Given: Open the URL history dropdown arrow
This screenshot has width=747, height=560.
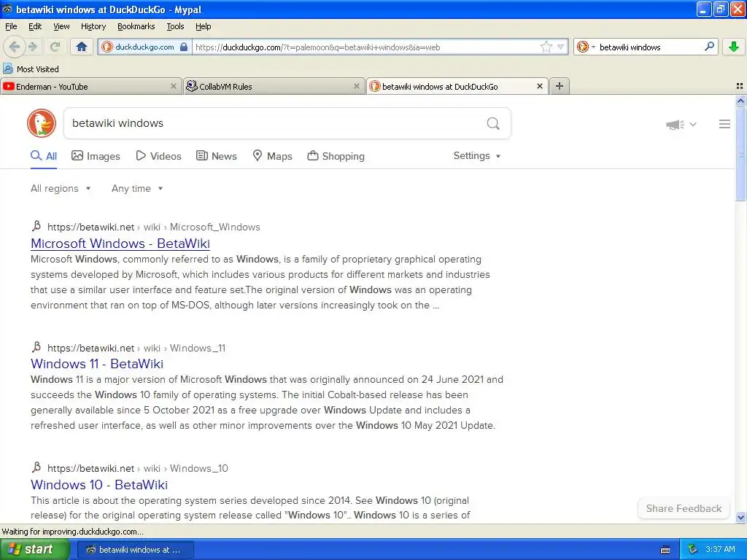Looking at the screenshot, I should tap(561, 47).
